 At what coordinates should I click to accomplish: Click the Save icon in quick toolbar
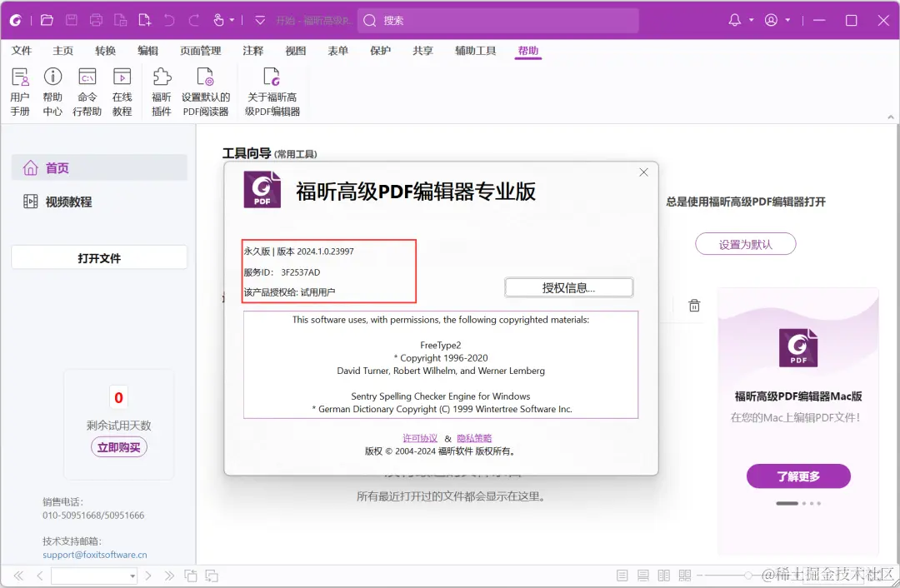[72, 20]
